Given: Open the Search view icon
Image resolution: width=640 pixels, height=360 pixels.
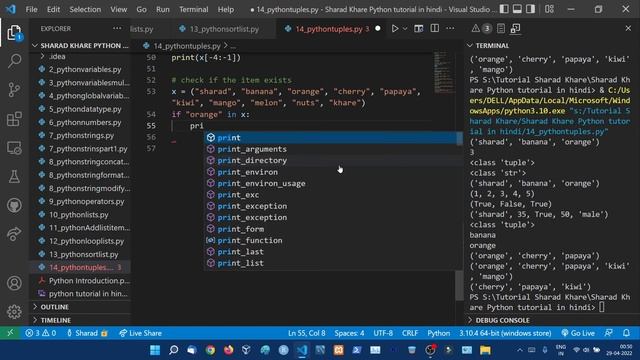Looking at the screenshot, I should 14,61.
